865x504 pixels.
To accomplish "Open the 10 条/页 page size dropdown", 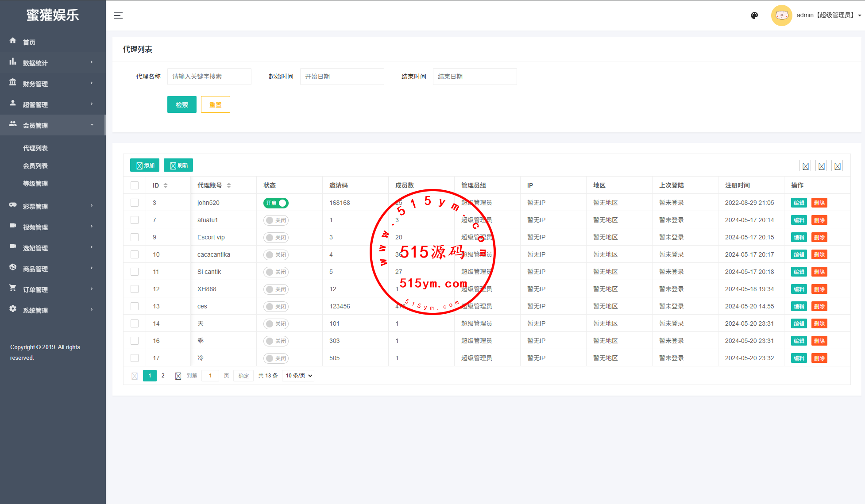I will pos(298,376).
